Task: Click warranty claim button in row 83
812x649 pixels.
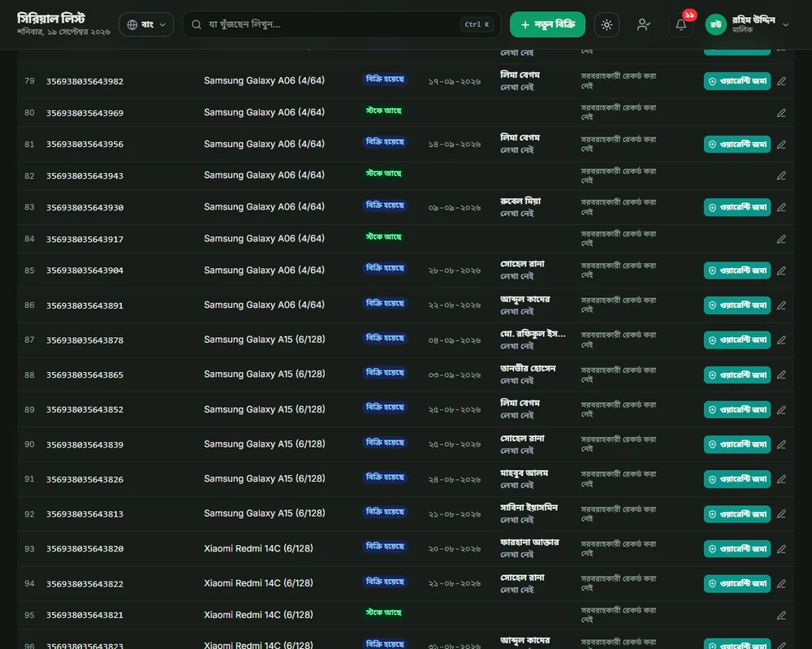Action: [737, 208]
